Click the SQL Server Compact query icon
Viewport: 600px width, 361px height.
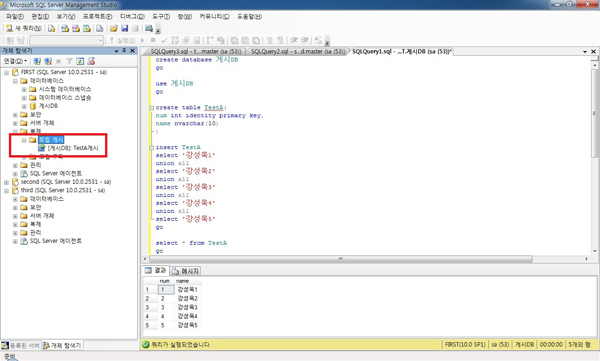tap(99, 28)
